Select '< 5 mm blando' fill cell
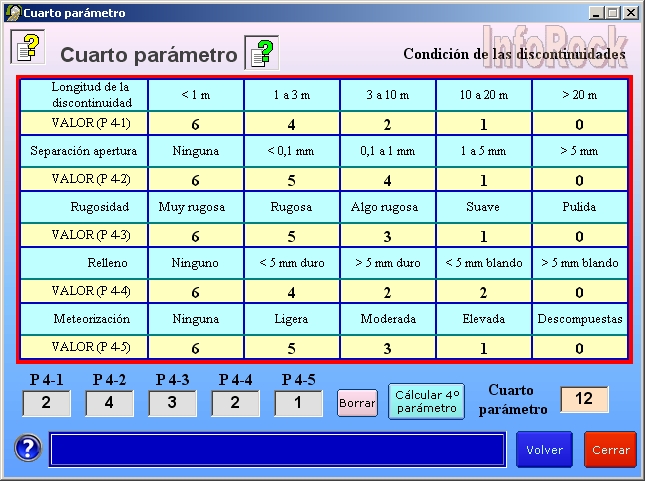Screen dimensions: 645x481 tap(483, 264)
